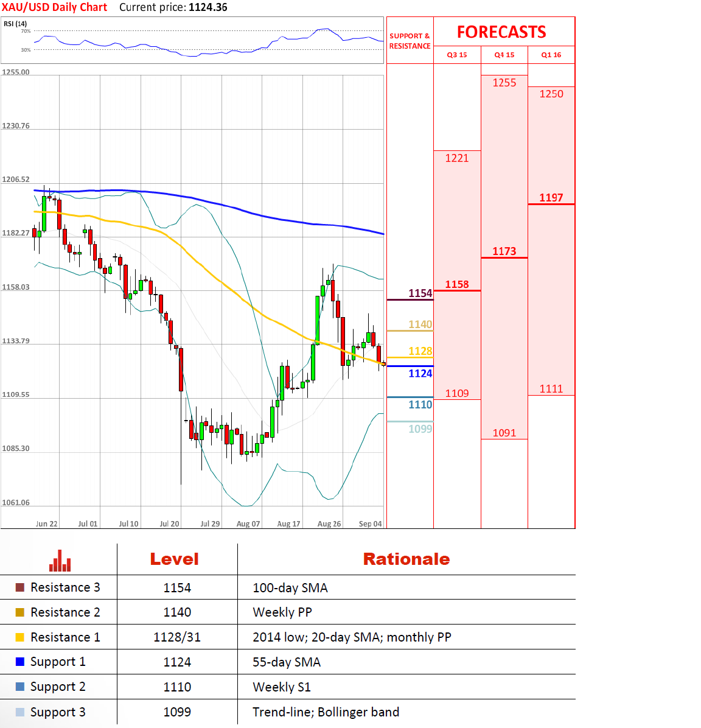Click the 1140 resistance level marker

point(420,324)
